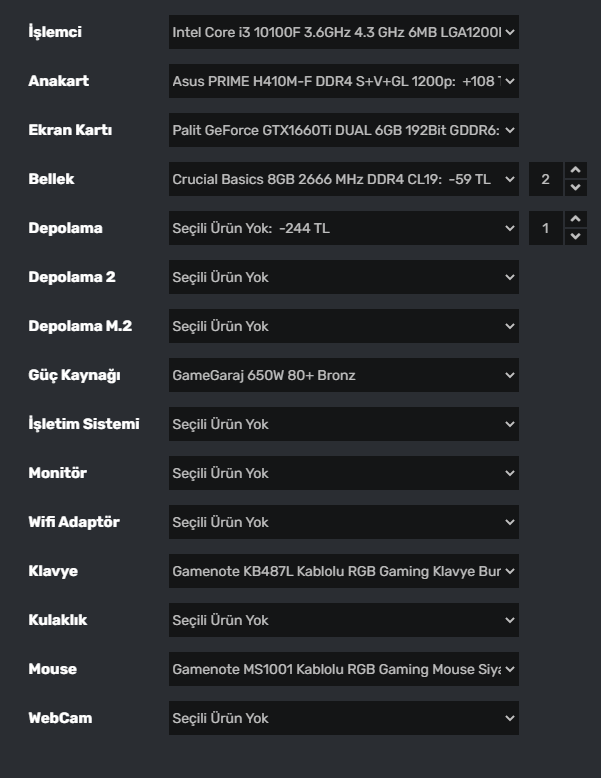The image size is (601, 778).
Task: Open the Güç Kaynağı power supply dropdown
Action: point(343,375)
